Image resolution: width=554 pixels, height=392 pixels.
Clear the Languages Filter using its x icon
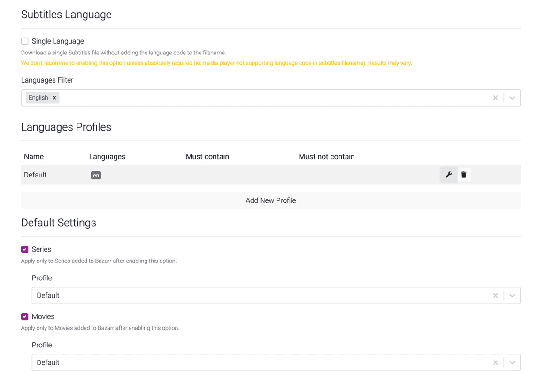(495, 97)
